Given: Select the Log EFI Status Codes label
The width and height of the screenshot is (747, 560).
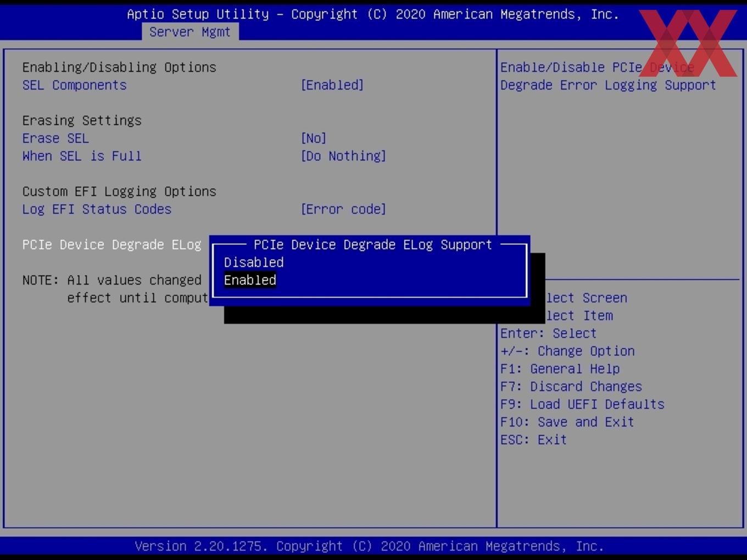Looking at the screenshot, I should coord(97,209).
